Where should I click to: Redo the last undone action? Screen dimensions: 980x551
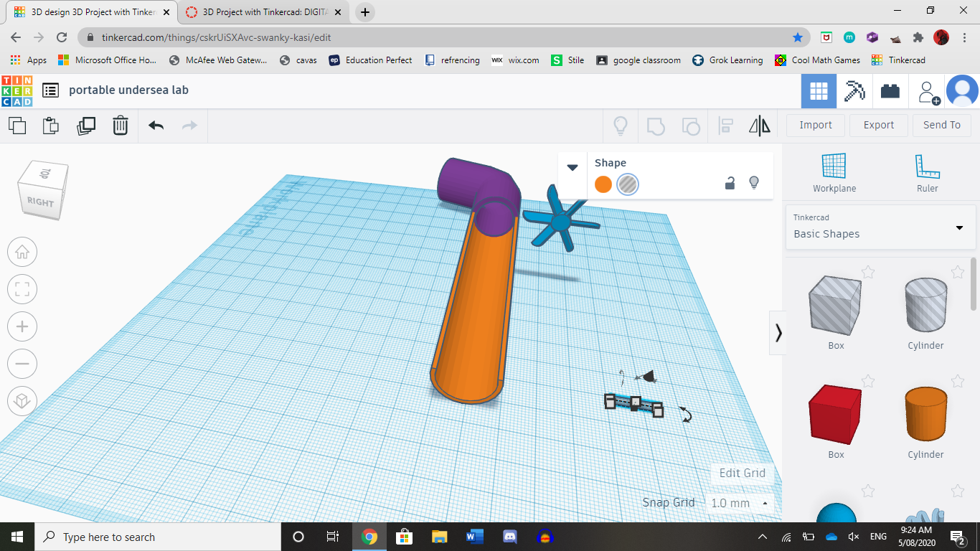pyautogui.click(x=189, y=126)
